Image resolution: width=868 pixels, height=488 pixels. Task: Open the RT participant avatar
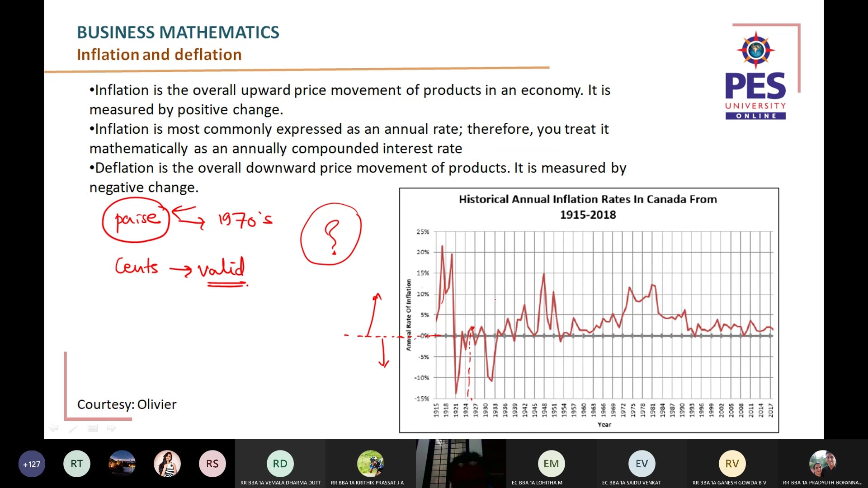(x=76, y=463)
